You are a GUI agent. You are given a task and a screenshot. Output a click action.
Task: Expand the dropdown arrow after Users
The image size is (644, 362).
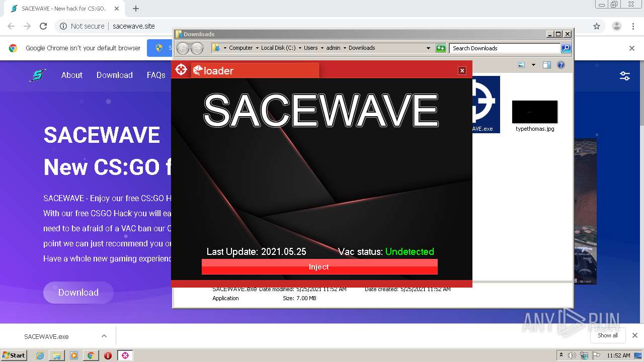[322, 48]
